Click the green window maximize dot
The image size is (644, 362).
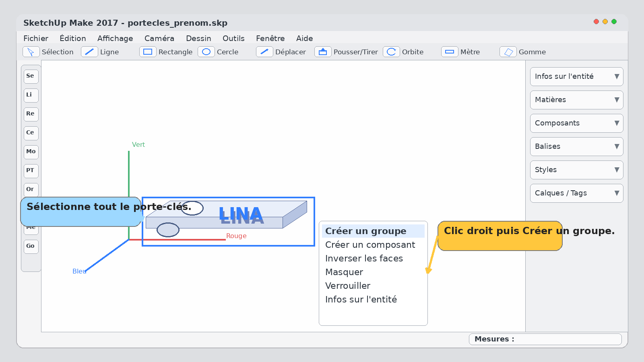(x=614, y=22)
